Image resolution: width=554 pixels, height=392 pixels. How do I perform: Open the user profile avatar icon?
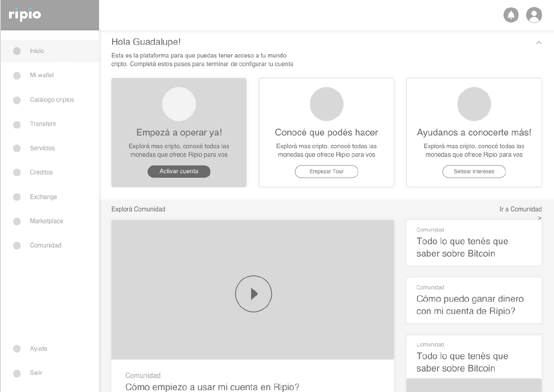[534, 15]
